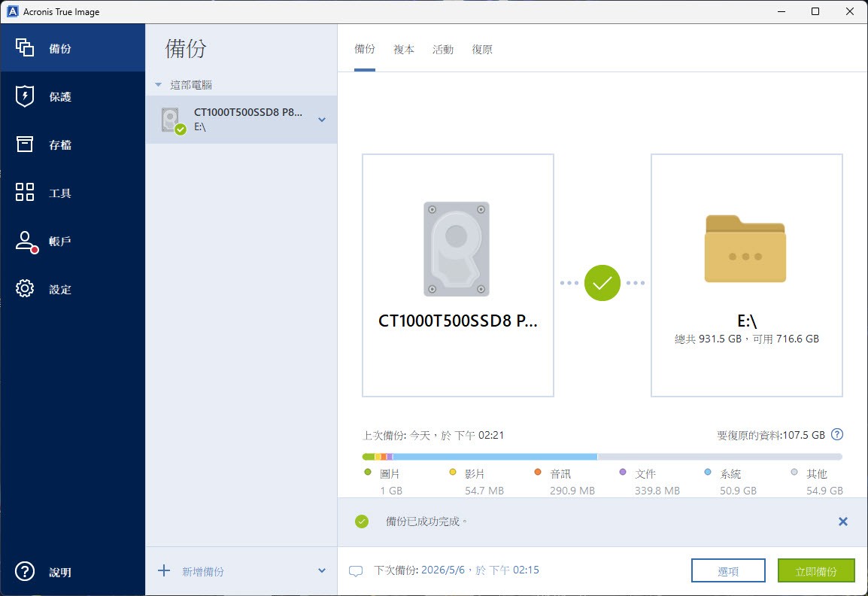Open the 帳戶 account section
868x596 pixels.
point(72,241)
